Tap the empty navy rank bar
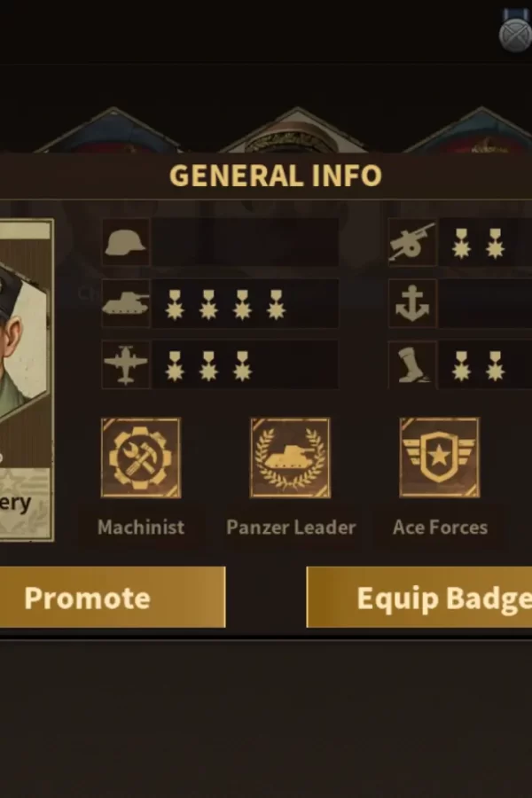Screen dimensions: 532x798 (x=486, y=304)
